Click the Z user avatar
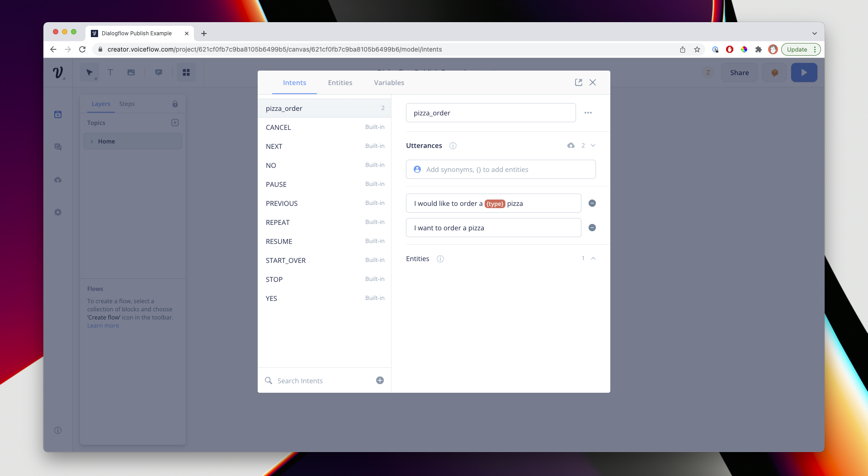 708,72
